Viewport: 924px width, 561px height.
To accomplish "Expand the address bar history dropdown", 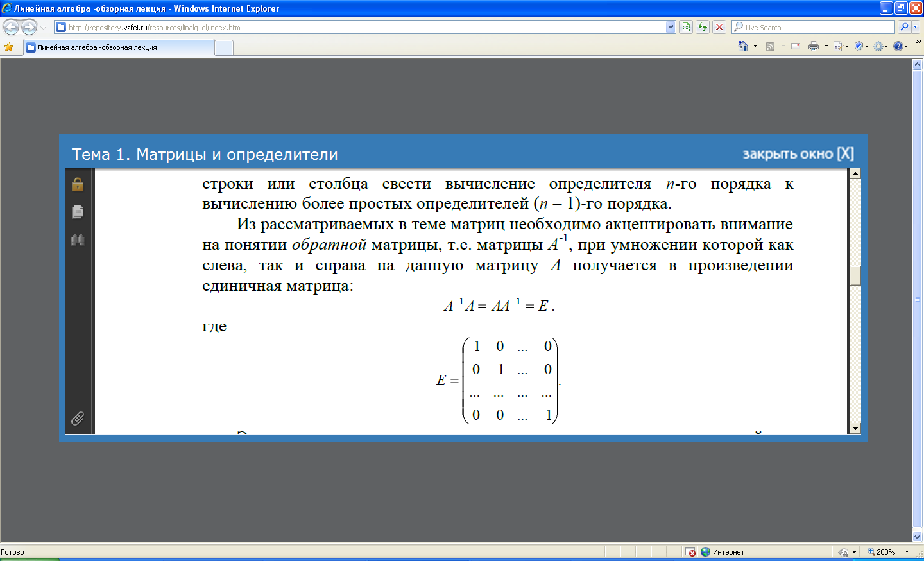I will click(x=671, y=28).
